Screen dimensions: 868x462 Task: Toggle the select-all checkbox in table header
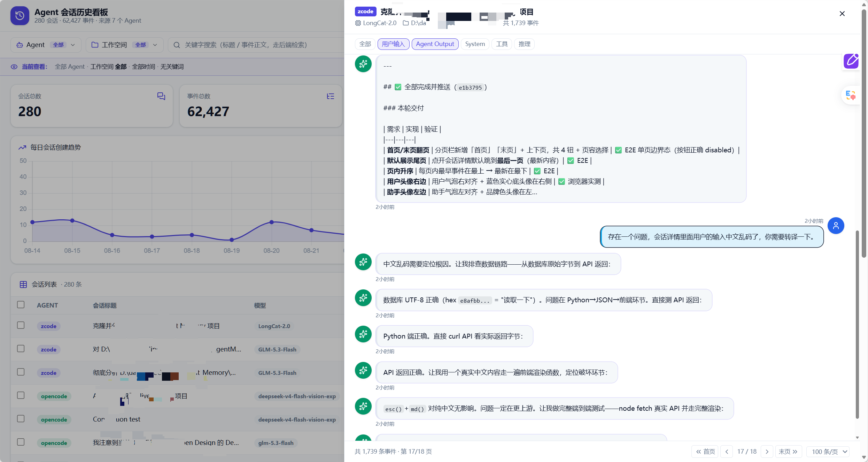click(x=21, y=305)
